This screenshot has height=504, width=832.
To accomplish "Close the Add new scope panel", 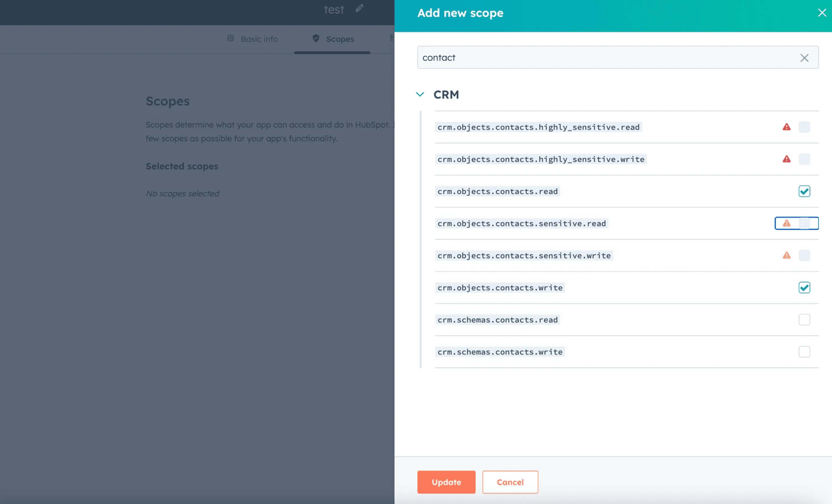I will pyautogui.click(x=822, y=12).
